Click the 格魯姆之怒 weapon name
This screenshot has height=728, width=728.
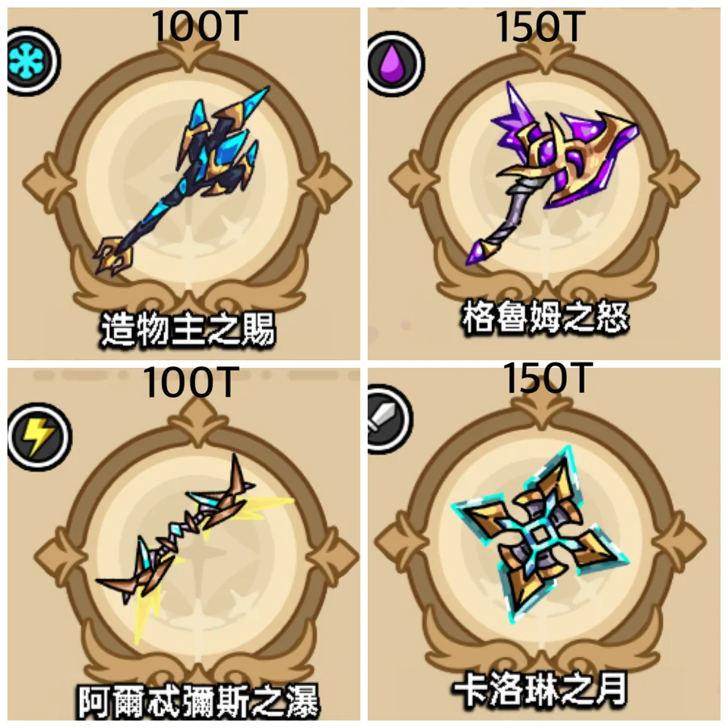545,317
